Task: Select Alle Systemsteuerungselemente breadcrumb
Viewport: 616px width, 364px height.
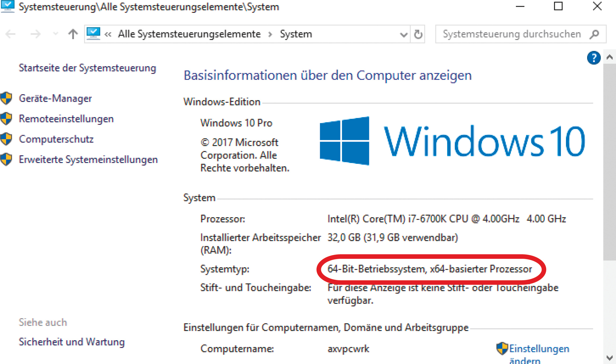Action: coord(189,34)
